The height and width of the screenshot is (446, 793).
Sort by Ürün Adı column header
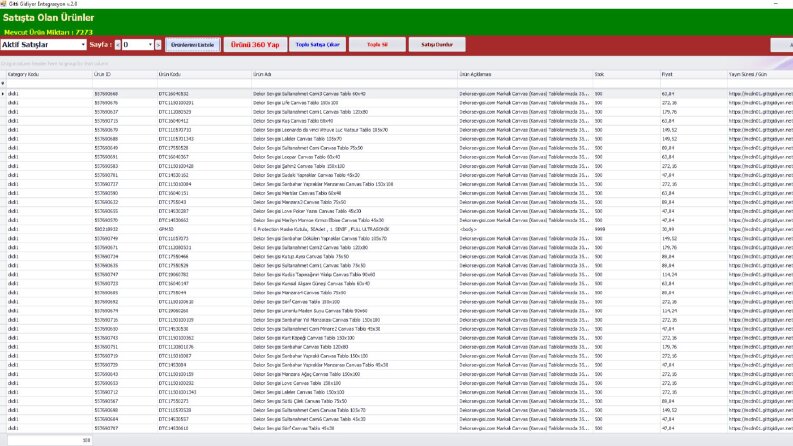click(x=355, y=74)
